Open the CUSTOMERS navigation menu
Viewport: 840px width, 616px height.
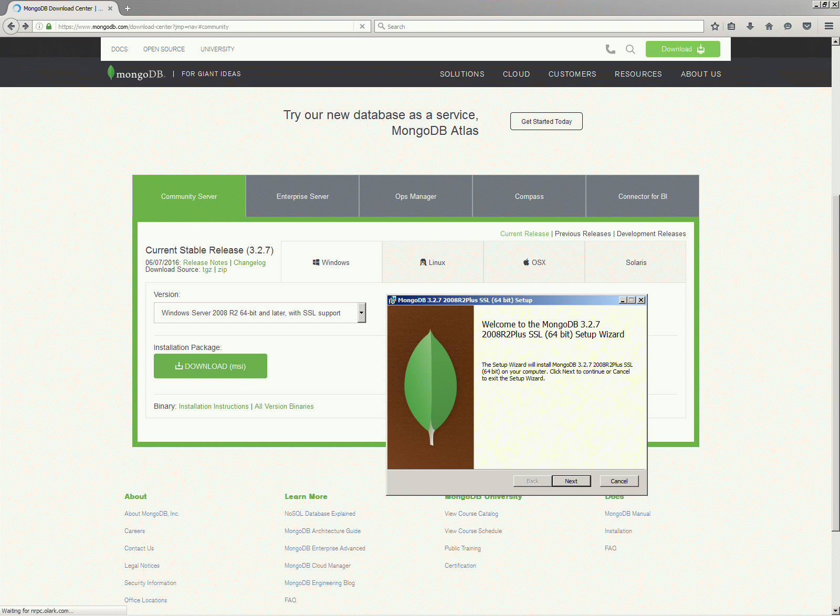click(x=572, y=74)
